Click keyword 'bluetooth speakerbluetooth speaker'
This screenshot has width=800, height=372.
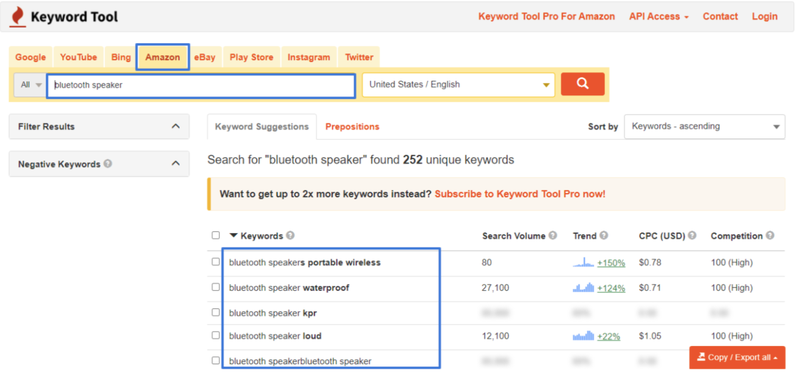301,361
